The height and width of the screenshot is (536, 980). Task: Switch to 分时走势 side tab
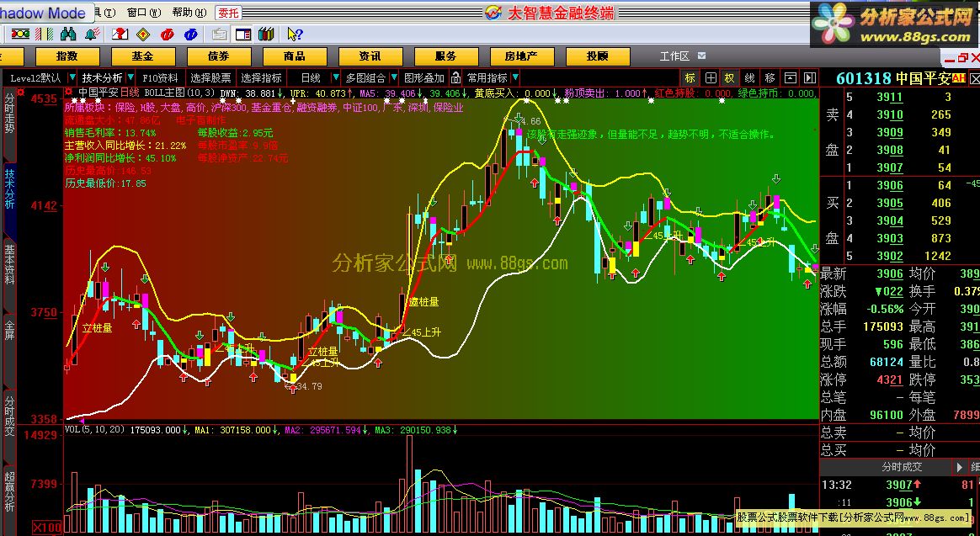point(9,113)
